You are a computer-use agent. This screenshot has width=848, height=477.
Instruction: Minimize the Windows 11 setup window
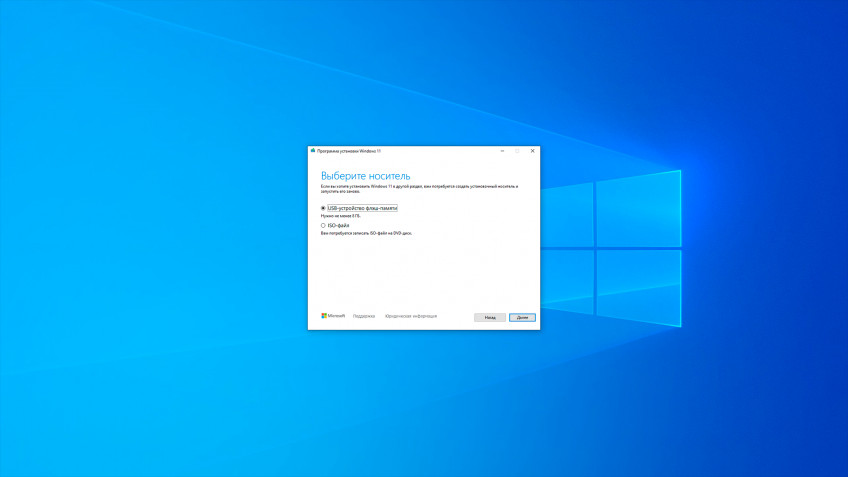502,151
